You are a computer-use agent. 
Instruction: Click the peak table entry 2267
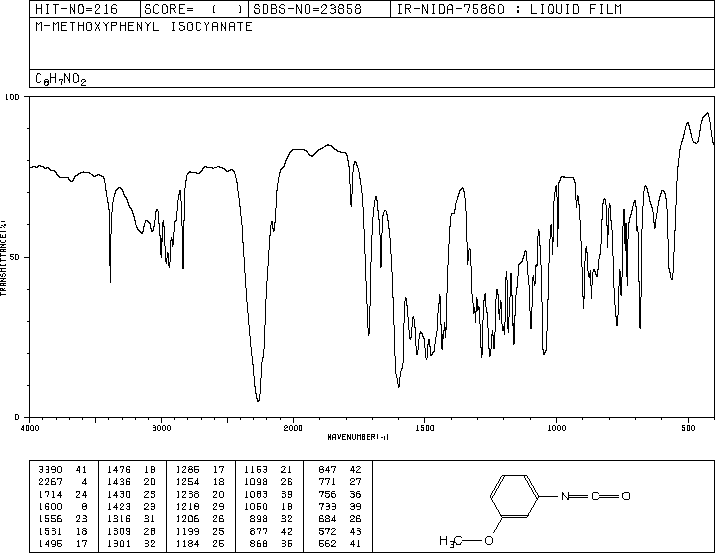pos(50,482)
